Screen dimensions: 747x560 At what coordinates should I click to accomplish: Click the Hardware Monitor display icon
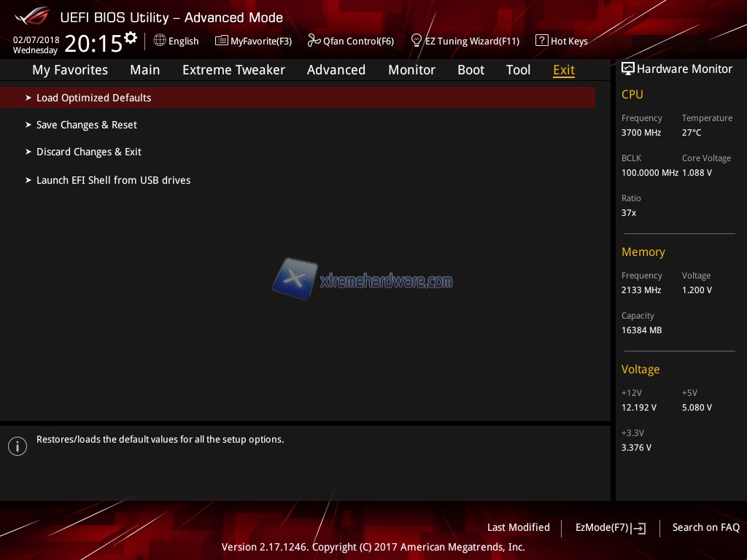pos(627,69)
